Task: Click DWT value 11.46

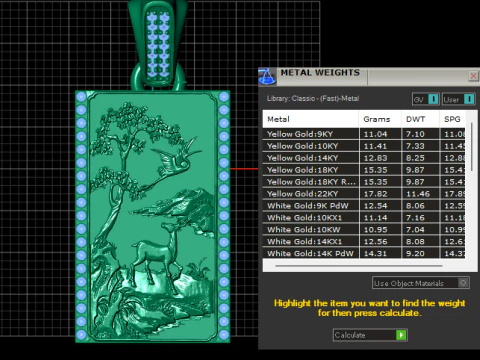Action: pos(418,194)
